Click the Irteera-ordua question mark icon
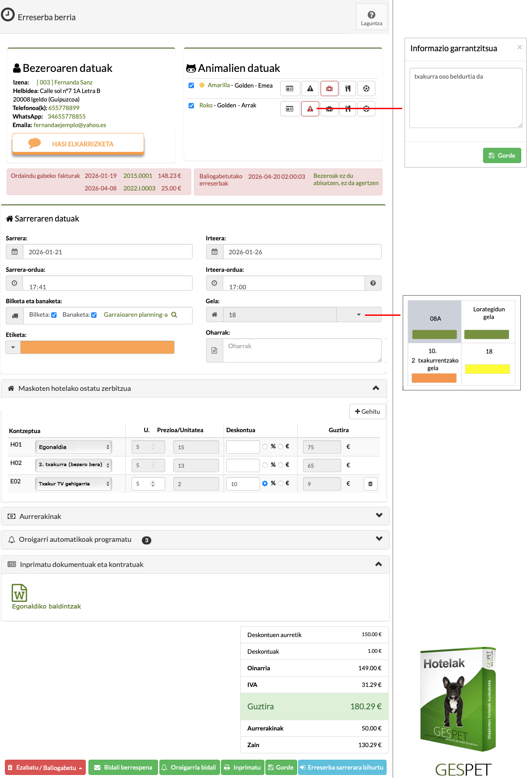The width and height of the screenshot is (532, 779). 373,283
